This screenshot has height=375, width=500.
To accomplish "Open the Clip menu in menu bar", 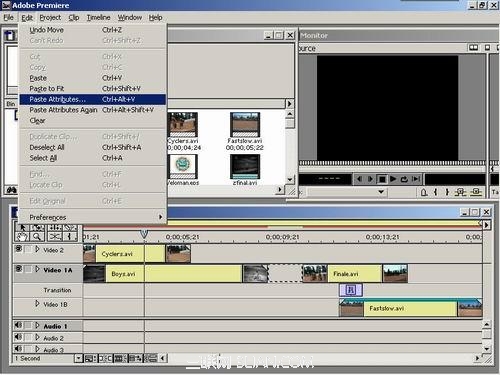I will [x=74, y=18].
